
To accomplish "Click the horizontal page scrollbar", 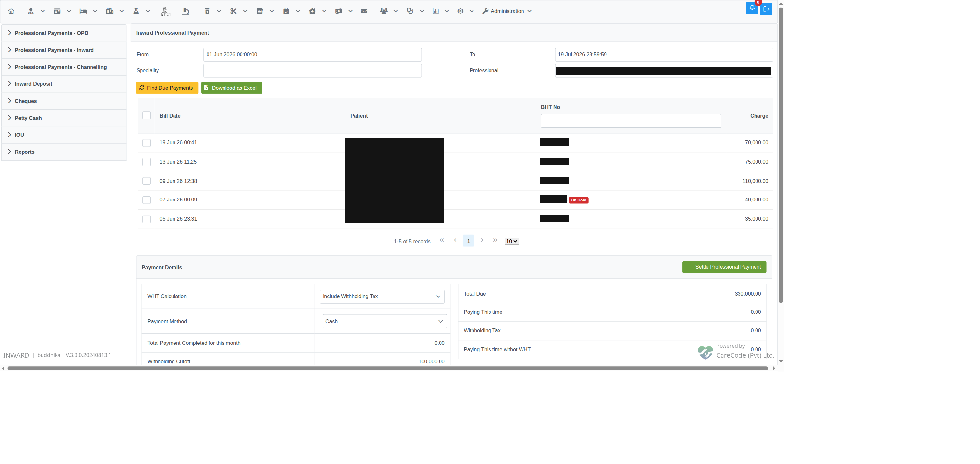I will [x=387, y=368].
